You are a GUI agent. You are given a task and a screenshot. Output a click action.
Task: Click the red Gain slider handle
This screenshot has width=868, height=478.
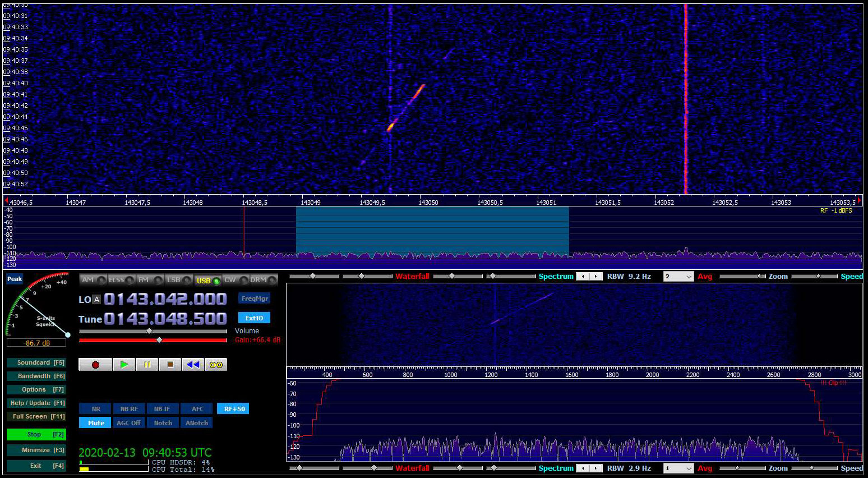point(159,340)
